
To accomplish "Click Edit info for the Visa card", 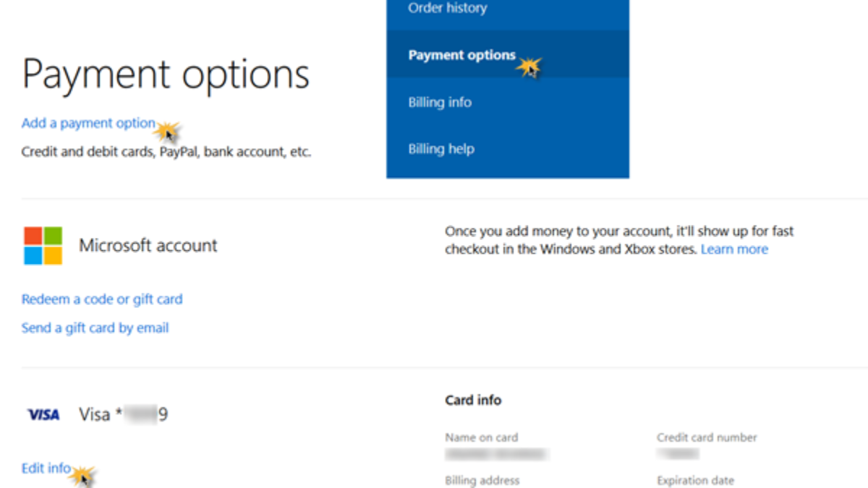I will click(46, 468).
